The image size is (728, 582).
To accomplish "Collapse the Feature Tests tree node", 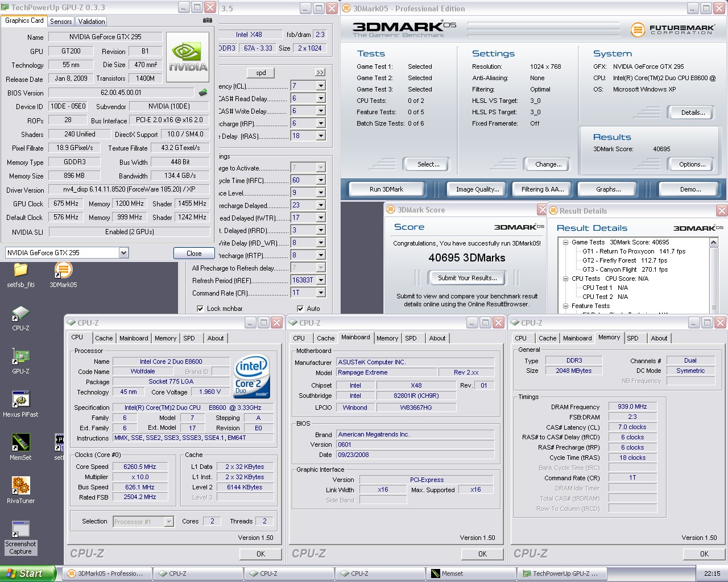I will click(x=565, y=306).
